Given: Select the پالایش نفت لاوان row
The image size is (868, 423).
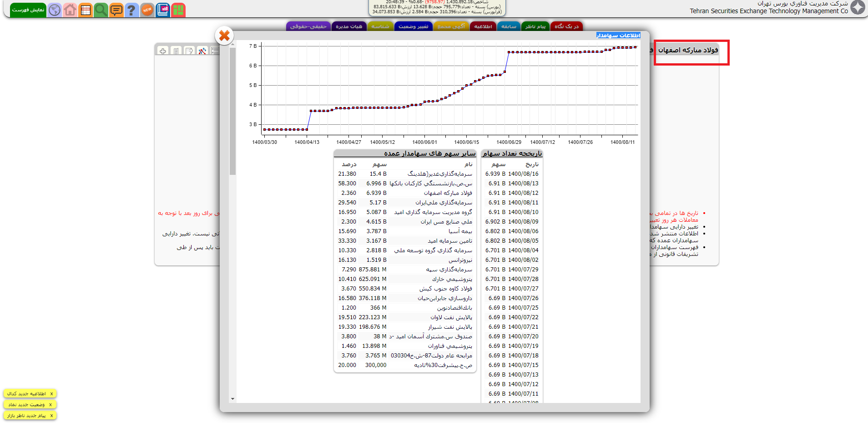Looking at the screenshot, I should coord(405,317).
